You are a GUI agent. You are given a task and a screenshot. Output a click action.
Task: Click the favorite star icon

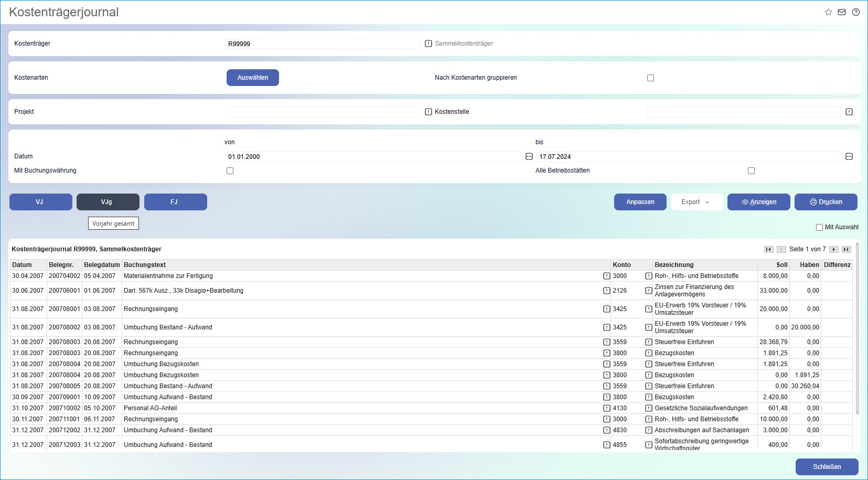[x=828, y=12]
